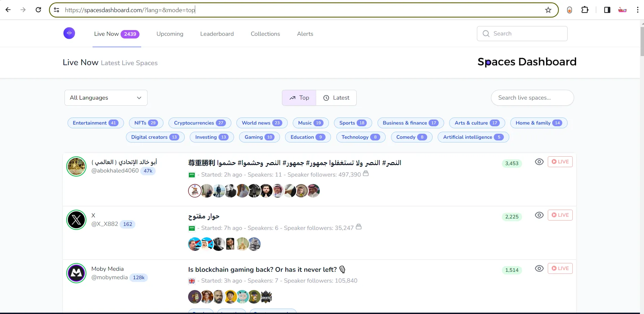Click the page's vertical scrollbar

(642, 41)
